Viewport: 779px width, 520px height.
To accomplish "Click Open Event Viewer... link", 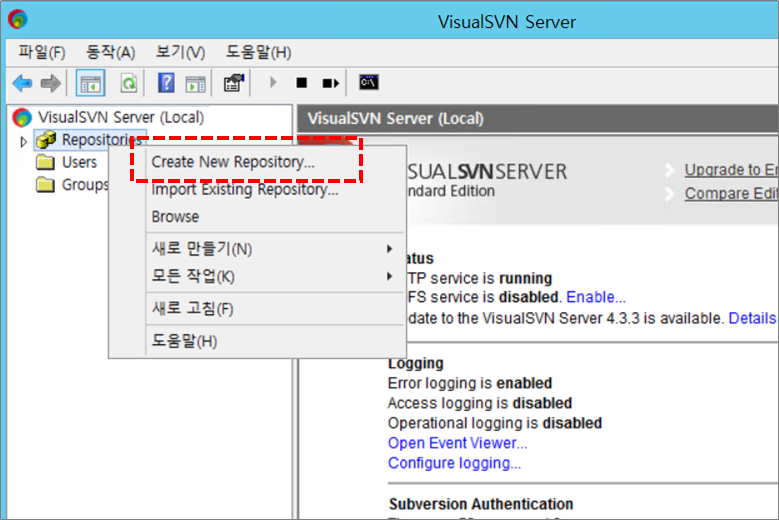I will 457,443.
